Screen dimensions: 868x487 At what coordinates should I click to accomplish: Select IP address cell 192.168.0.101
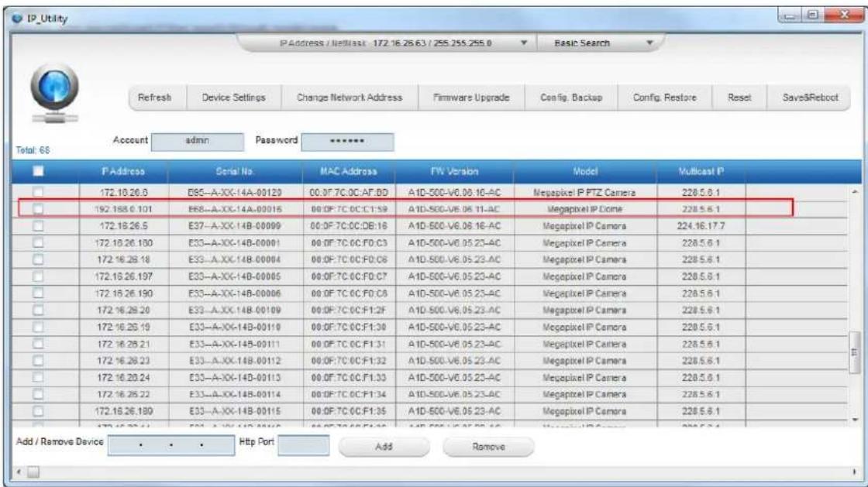click(x=123, y=209)
